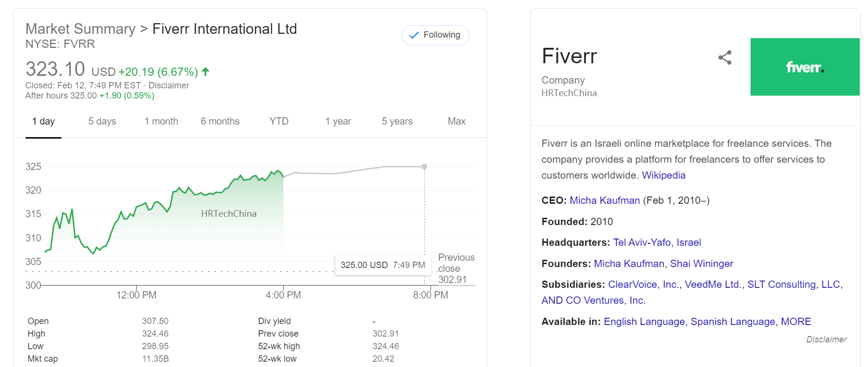Show the YTD chart range
Screen dimensions: 868x367
pos(279,121)
